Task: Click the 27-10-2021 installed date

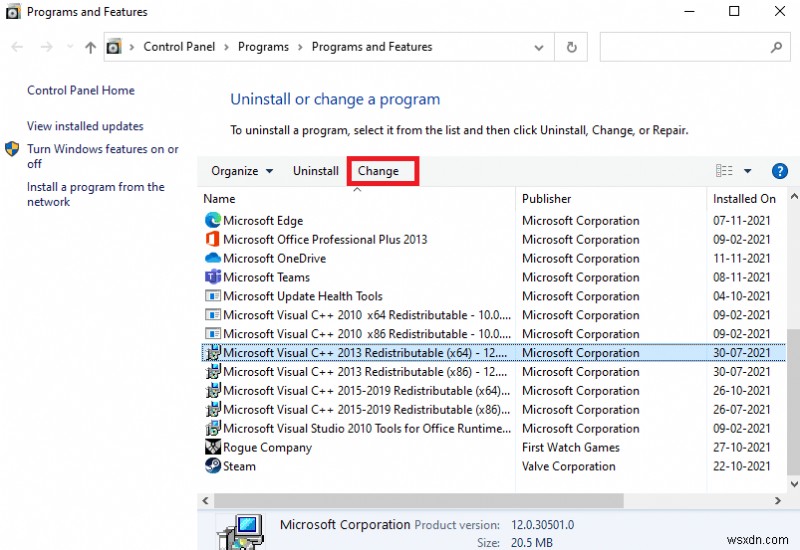Action: coord(741,447)
